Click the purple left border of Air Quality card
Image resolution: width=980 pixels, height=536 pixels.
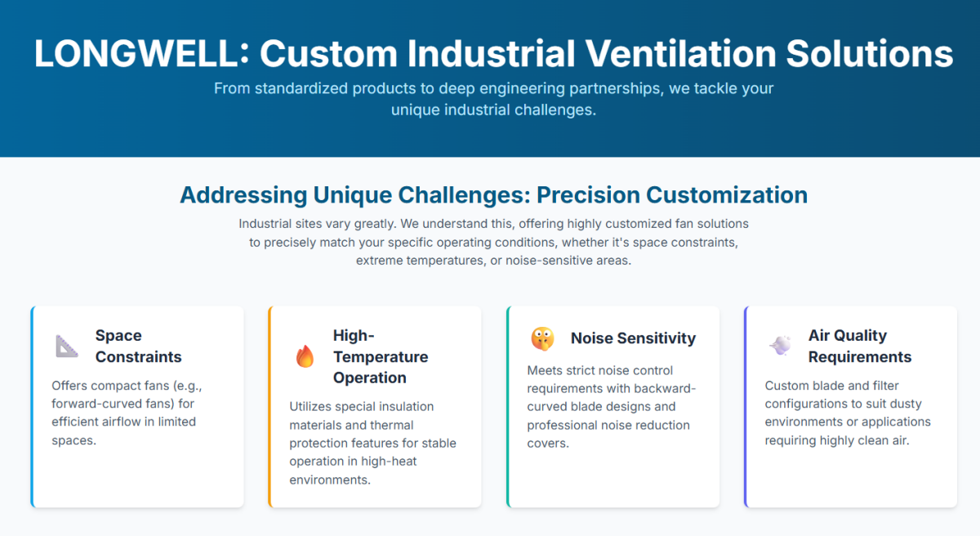click(x=745, y=407)
